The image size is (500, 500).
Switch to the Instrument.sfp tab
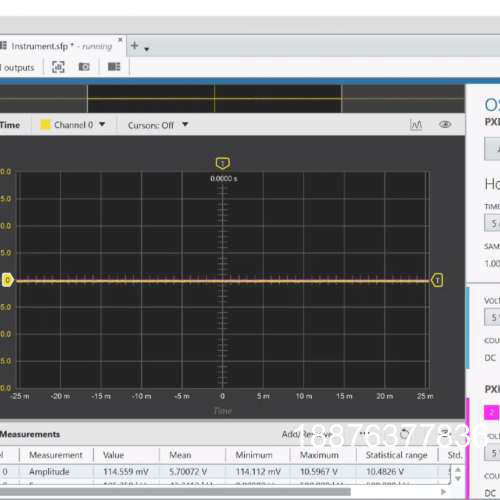(x=62, y=46)
